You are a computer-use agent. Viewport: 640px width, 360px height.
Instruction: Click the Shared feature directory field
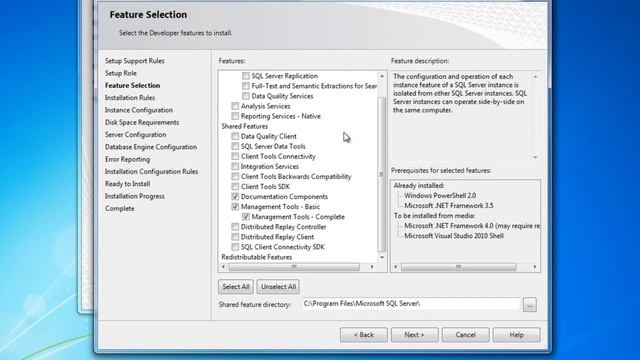pos(411,304)
